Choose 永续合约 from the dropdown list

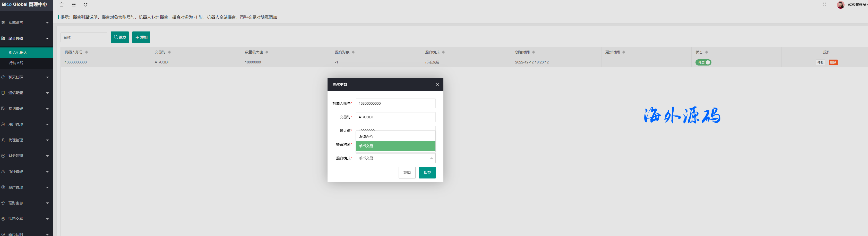(x=395, y=137)
